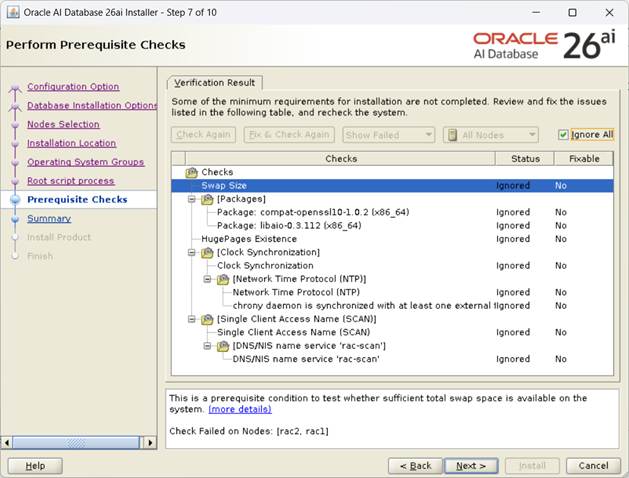Click the Checks root folder icon

[x=191, y=172]
